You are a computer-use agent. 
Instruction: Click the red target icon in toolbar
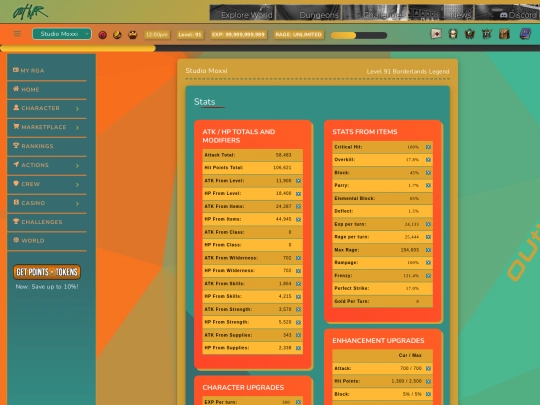click(102, 35)
